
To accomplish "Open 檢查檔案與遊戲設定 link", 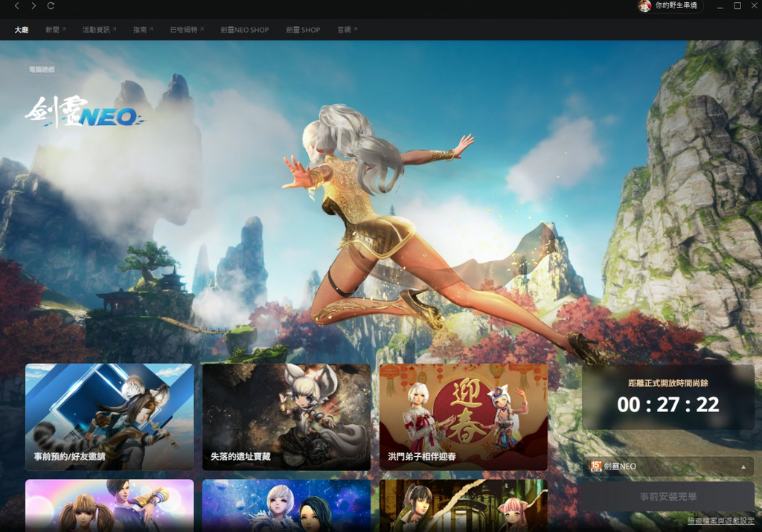I will (x=720, y=521).
